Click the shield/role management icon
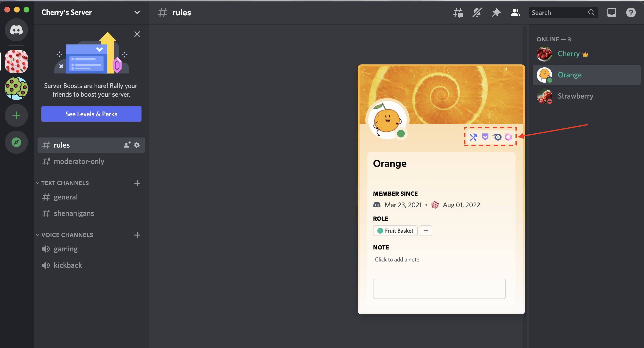This screenshot has width=644, height=348. click(485, 137)
